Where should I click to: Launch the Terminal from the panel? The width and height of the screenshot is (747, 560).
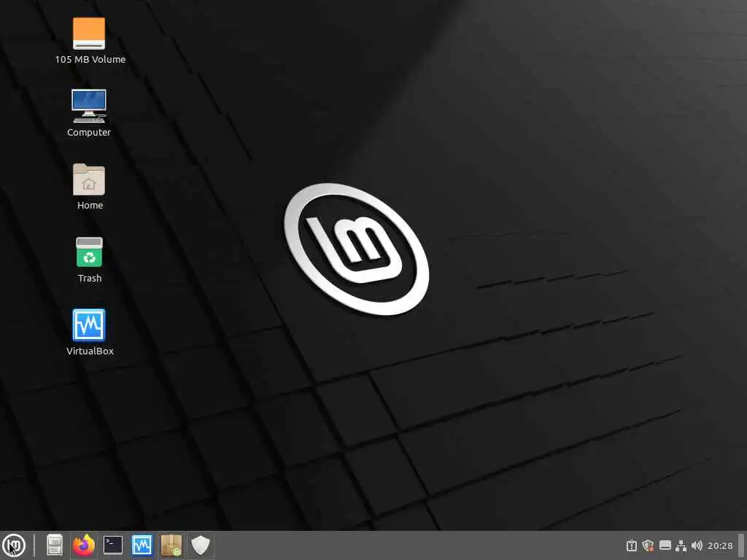click(113, 545)
